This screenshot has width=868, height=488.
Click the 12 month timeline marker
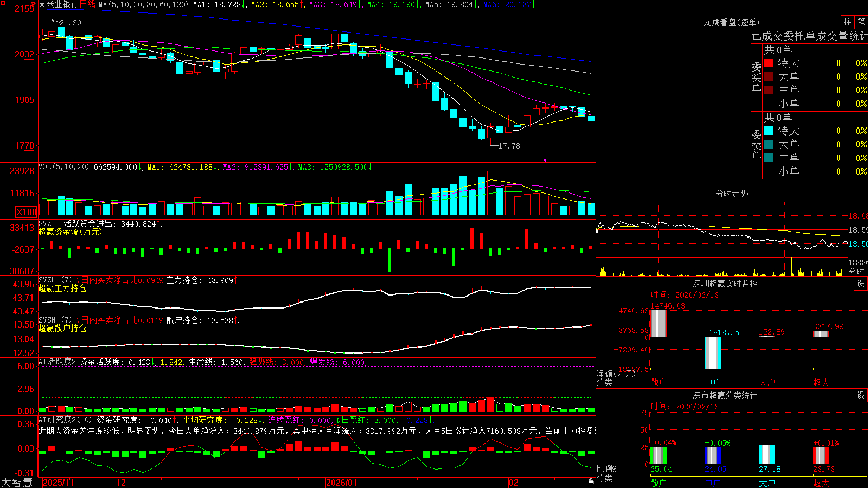pos(122,483)
